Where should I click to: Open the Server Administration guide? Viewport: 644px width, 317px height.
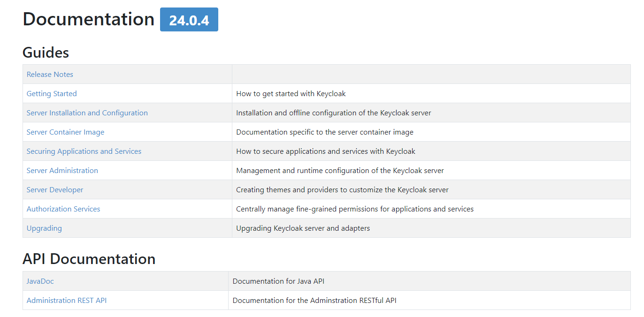tap(62, 170)
